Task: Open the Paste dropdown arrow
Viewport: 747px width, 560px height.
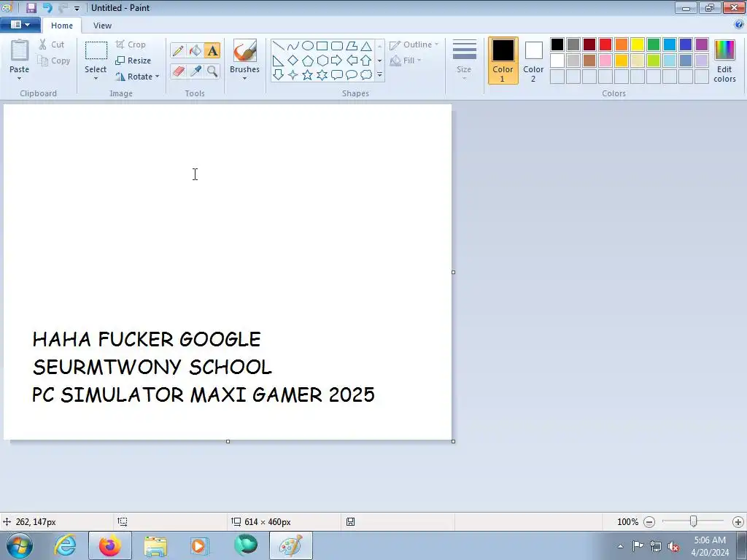Action: tap(19, 79)
